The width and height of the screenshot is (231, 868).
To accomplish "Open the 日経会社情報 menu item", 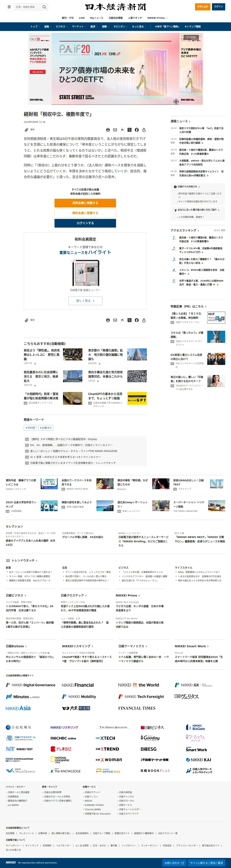I will pyautogui.click(x=115, y=18).
